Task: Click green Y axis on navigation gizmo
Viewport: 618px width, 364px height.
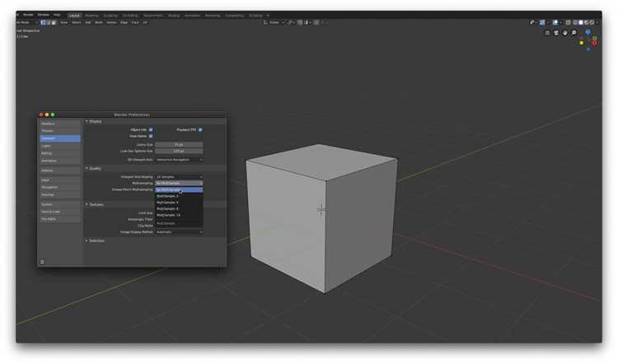Action: pyautogui.click(x=595, y=38)
